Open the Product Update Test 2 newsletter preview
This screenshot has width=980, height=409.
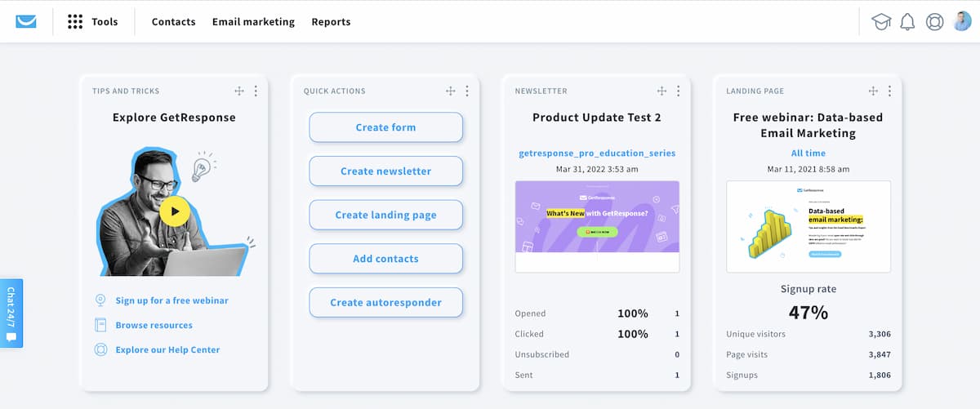click(x=597, y=226)
